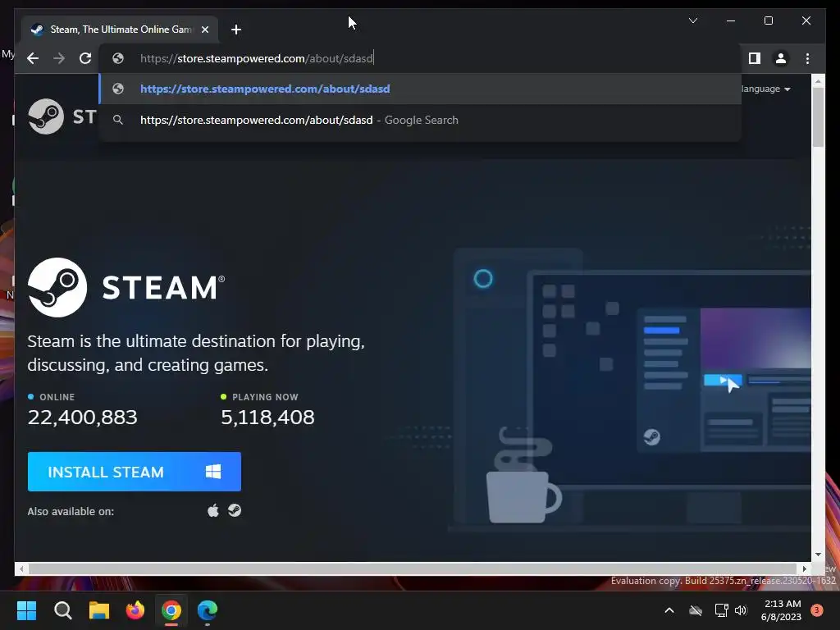The width and height of the screenshot is (840, 630).
Task: Click the horizontal scrollbar left arrow
Action: click(21, 569)
